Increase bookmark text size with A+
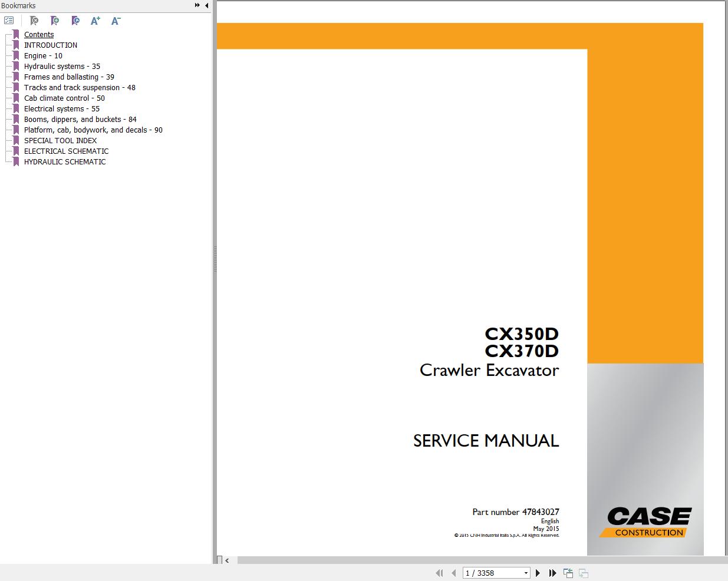728x581 pixels. 95,21
